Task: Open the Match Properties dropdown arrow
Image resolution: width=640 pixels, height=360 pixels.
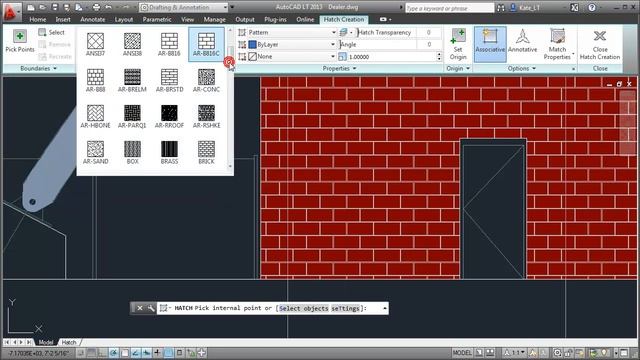Action: 573,54
